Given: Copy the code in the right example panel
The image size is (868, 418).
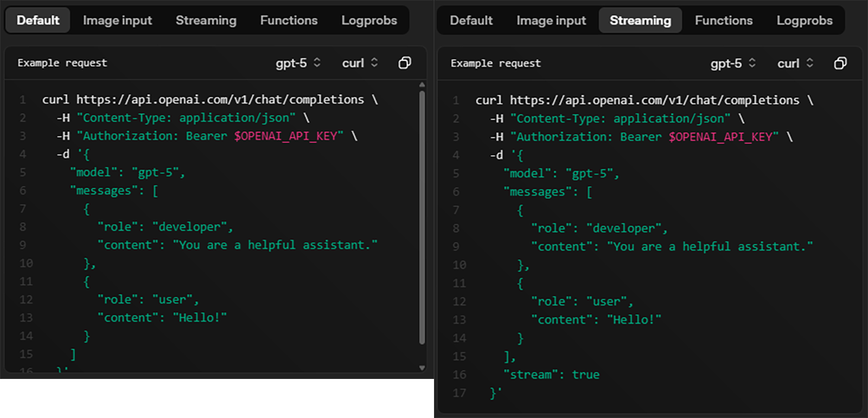Looking at the screenshot, I should [x=840, y=63].
